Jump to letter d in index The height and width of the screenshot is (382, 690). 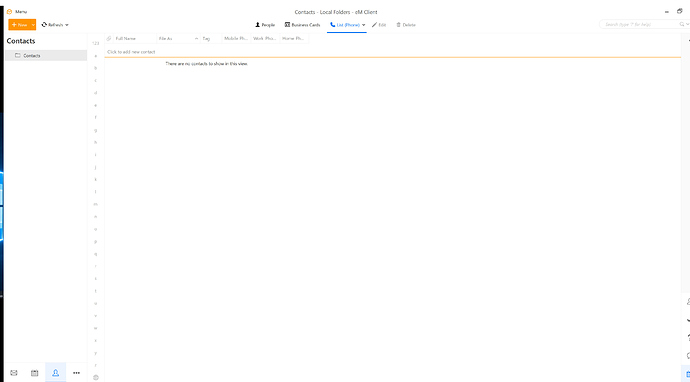point(95,93)
